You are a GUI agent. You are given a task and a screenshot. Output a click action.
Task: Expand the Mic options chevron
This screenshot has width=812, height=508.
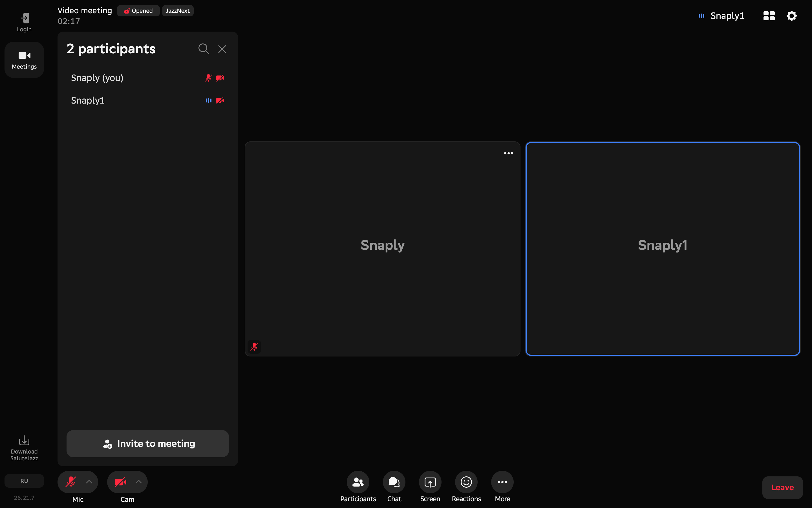coord(89,482)
